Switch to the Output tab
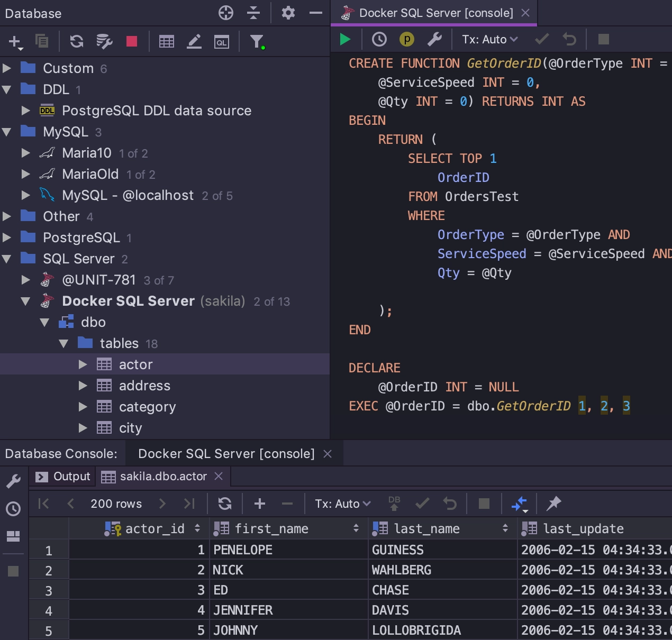 pos(62,476)
